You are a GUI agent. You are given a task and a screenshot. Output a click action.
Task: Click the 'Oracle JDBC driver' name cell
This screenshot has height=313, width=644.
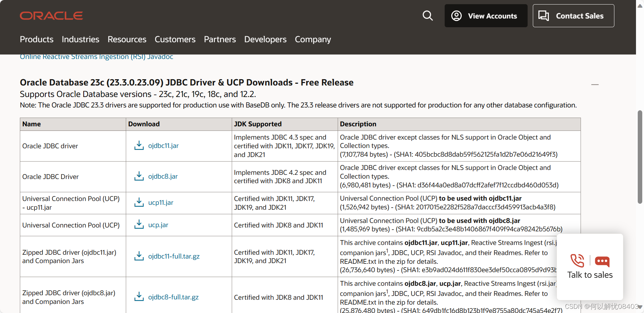click(x=73, y=146)
